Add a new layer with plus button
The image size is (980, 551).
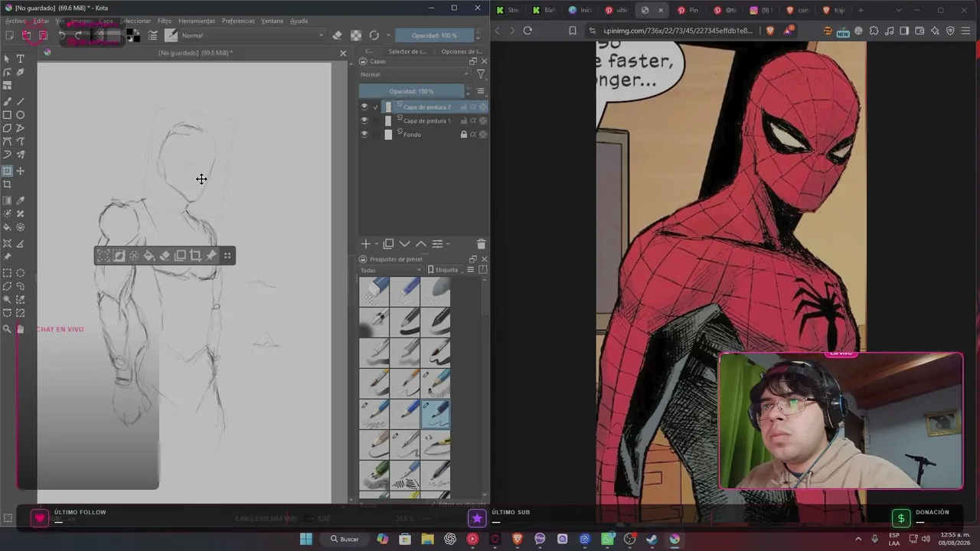[x=365, y=244]
